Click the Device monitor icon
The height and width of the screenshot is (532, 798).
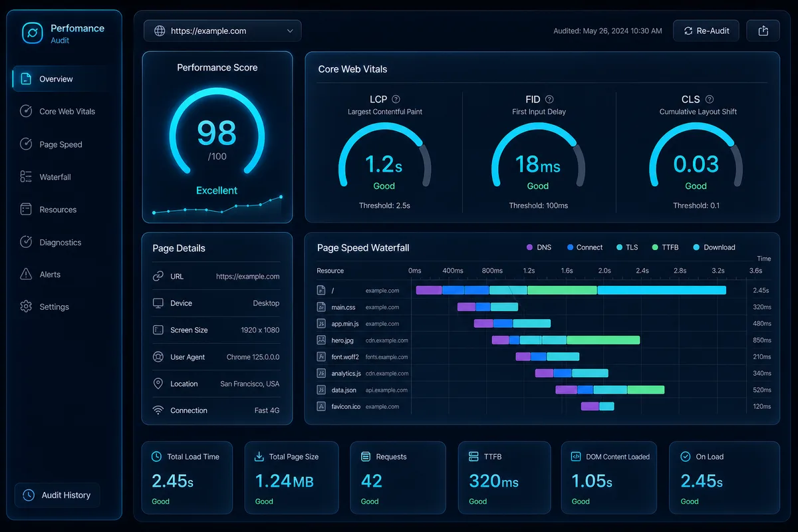pyautogui.click(x=158, y=303)
